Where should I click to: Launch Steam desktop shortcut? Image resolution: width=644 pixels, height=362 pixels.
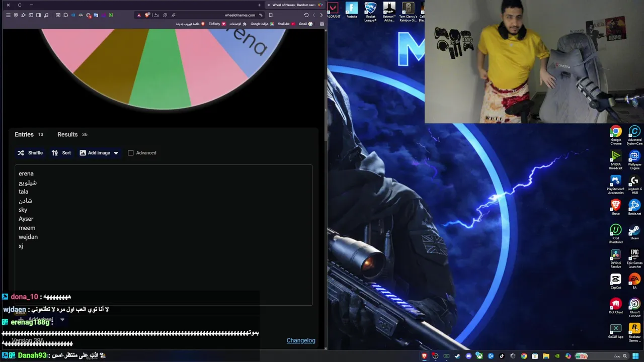(634, 232)
